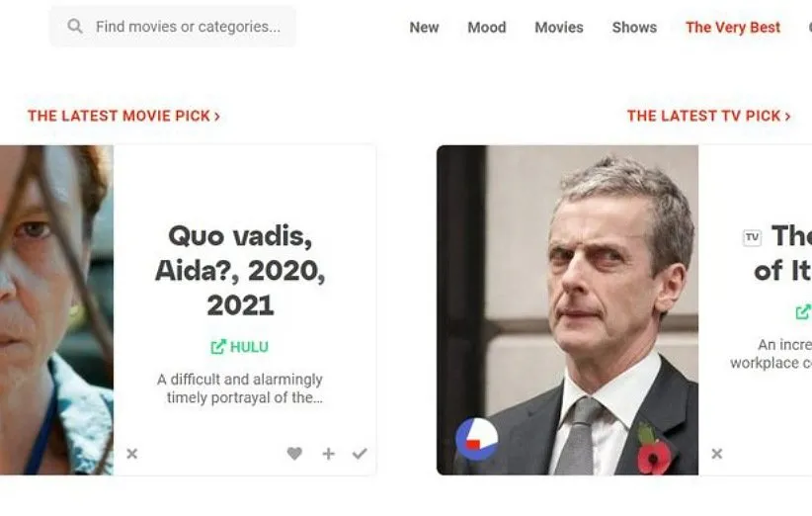Screen dimensions: 812x516
Task: Click the search magnifier icon
Action: pyautogui.click(x=75, y=26)
